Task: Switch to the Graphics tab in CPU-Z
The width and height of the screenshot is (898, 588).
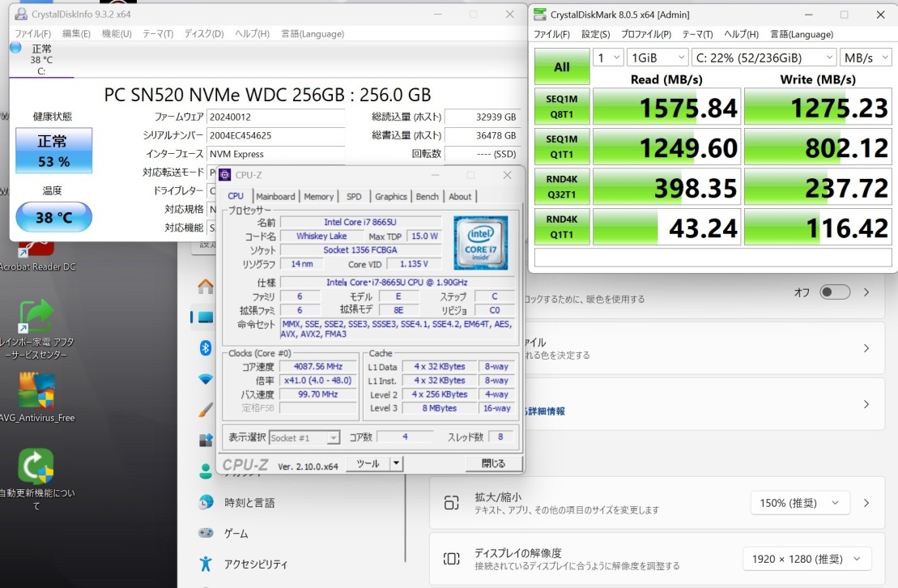Action: (x=390, y=197)
